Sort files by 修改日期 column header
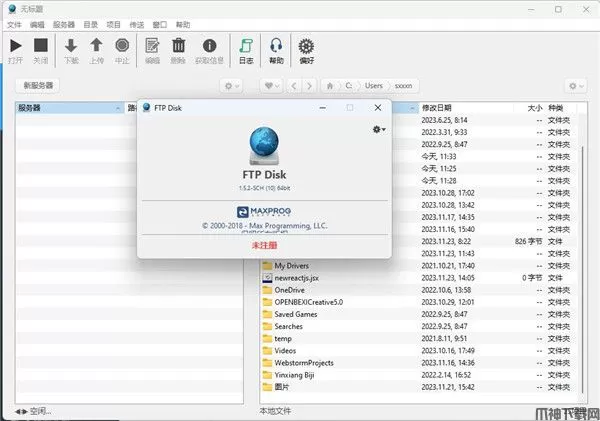This screenshot has width=600, height=421. [437, 107]
